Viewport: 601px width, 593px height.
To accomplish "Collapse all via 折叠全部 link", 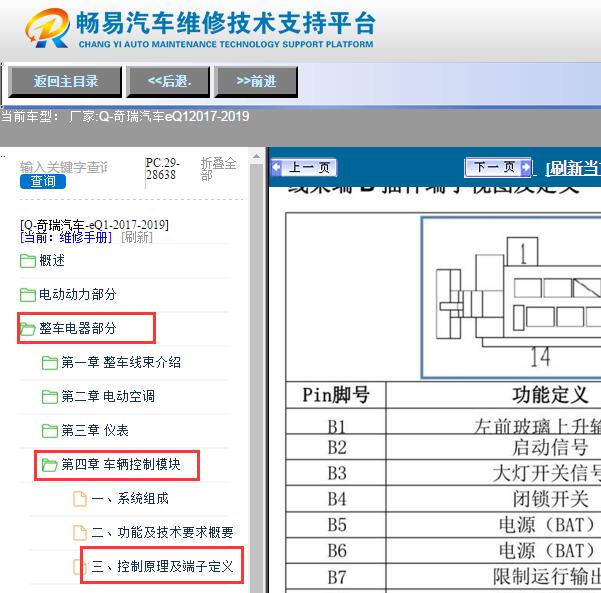I will [x=218, y=169].
